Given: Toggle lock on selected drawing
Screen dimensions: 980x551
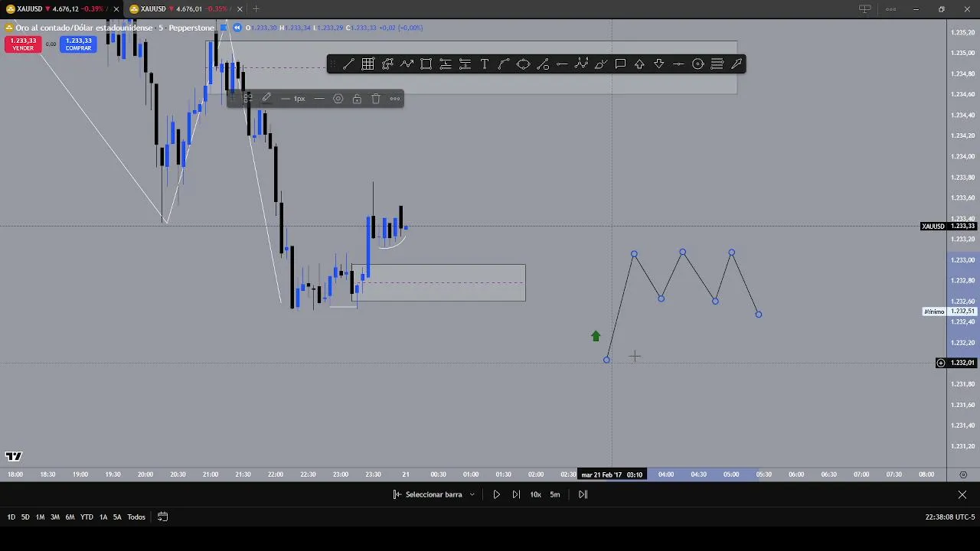Looking at the screenshot, I should tap(357, 99).
